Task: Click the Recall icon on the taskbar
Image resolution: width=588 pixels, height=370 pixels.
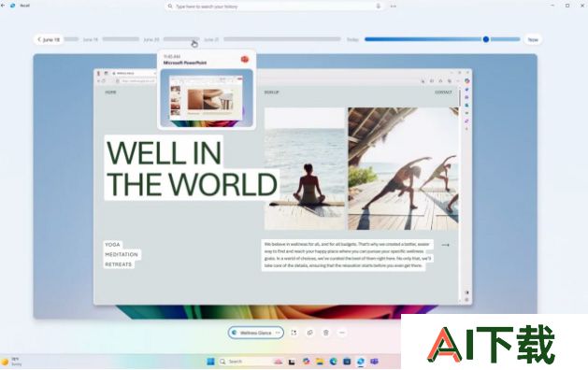Action: tap(361, 362)
